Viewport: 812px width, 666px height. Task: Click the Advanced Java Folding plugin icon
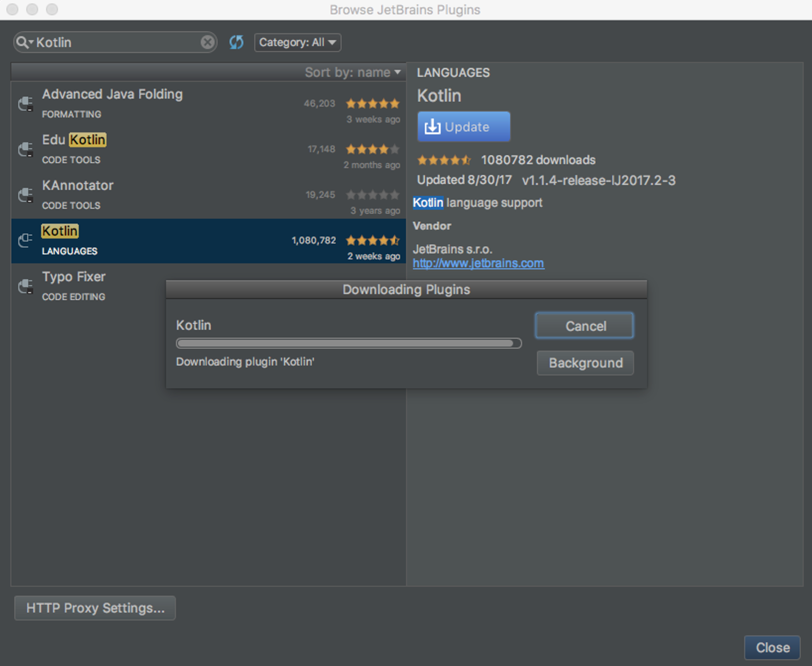coord(25,104)
